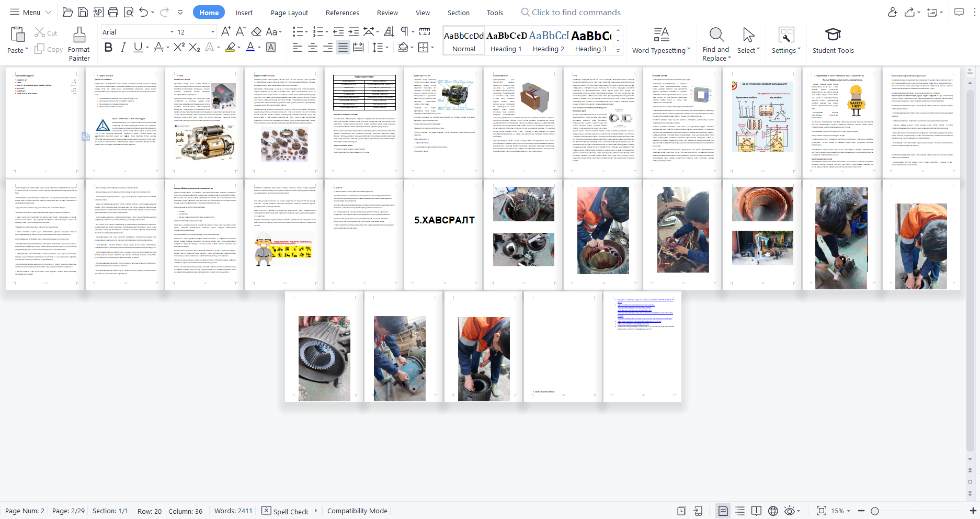Screen dimensions: 980x519
Task: Click the Student Tools icon
Action: tap(833, 41)
